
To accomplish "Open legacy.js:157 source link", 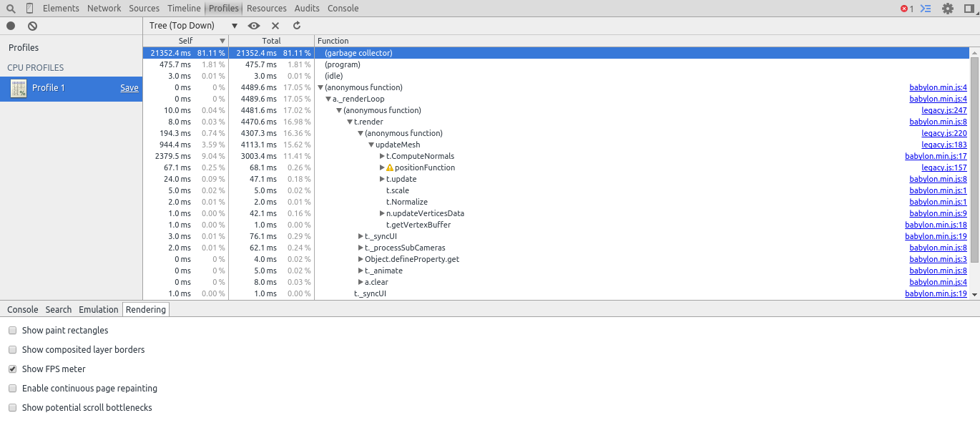I will tap(944, 167).
